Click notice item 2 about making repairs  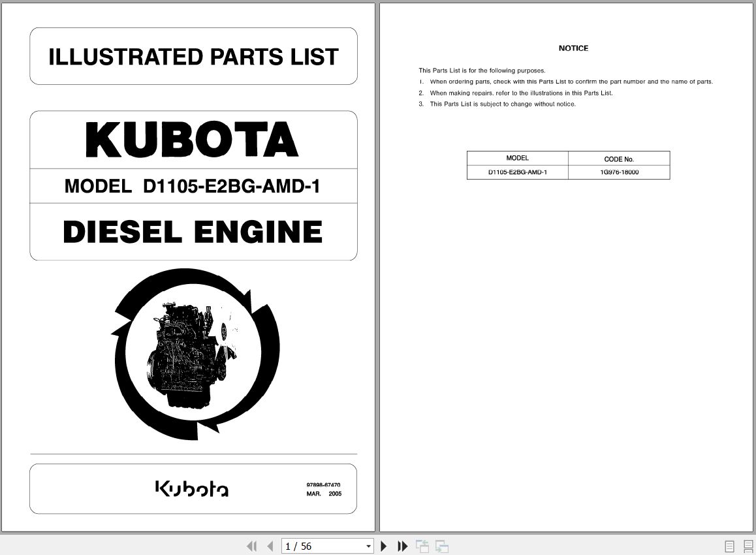(516, 93)
